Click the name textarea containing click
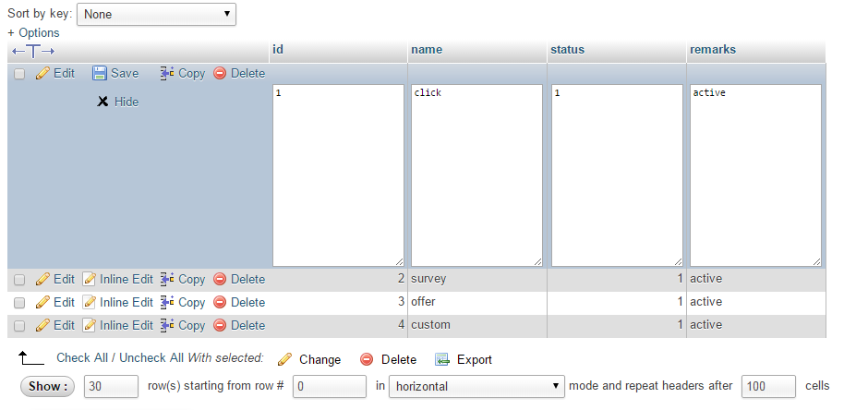The height and width of the screenshot is (410, 868). coord(476,175)
